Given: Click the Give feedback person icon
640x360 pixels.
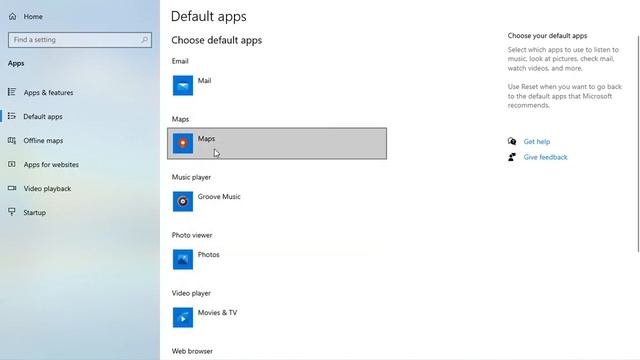Looking at the screenshot, I should (512, 157).
